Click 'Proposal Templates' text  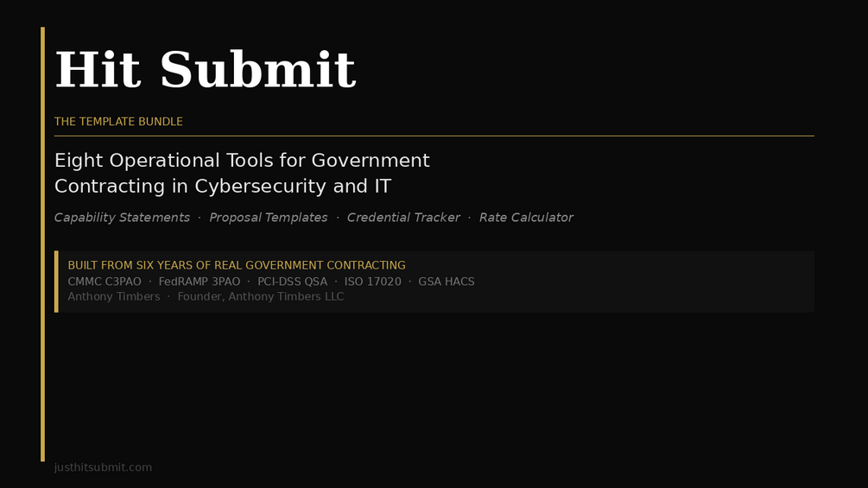(x=268, y=218)
